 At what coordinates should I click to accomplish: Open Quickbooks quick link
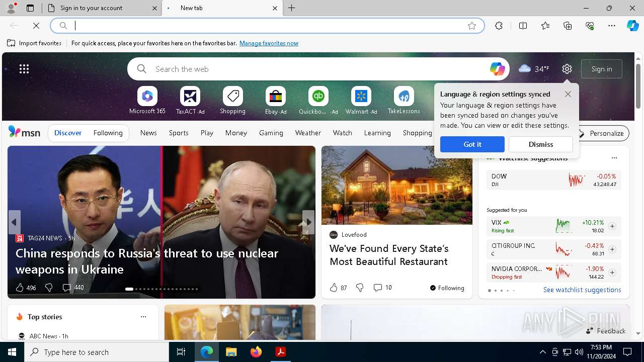tap(318, 101)
